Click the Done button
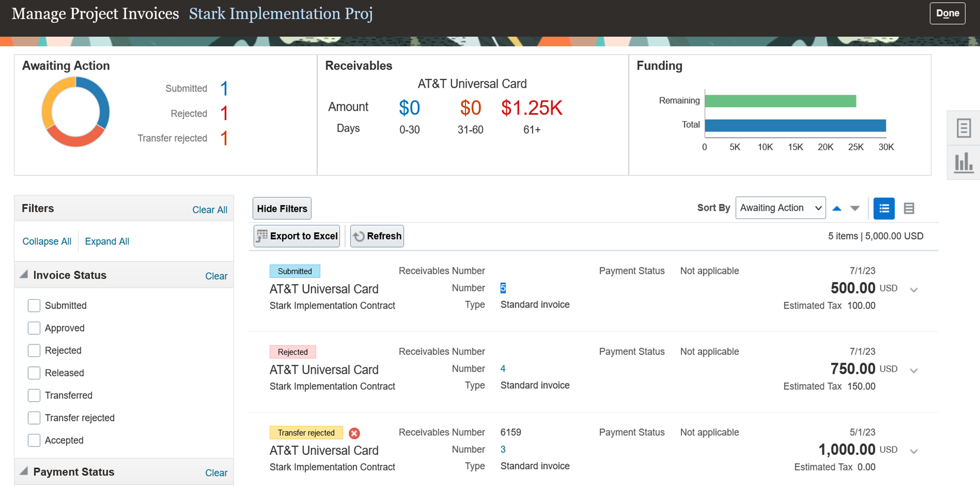The image size is (980, 486). click(947, 13)
